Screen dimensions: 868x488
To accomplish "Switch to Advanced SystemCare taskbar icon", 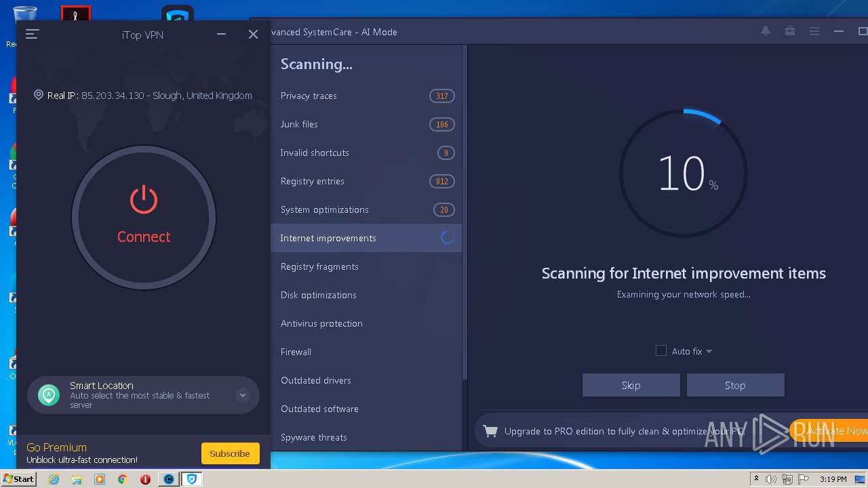I will (169, 479).
